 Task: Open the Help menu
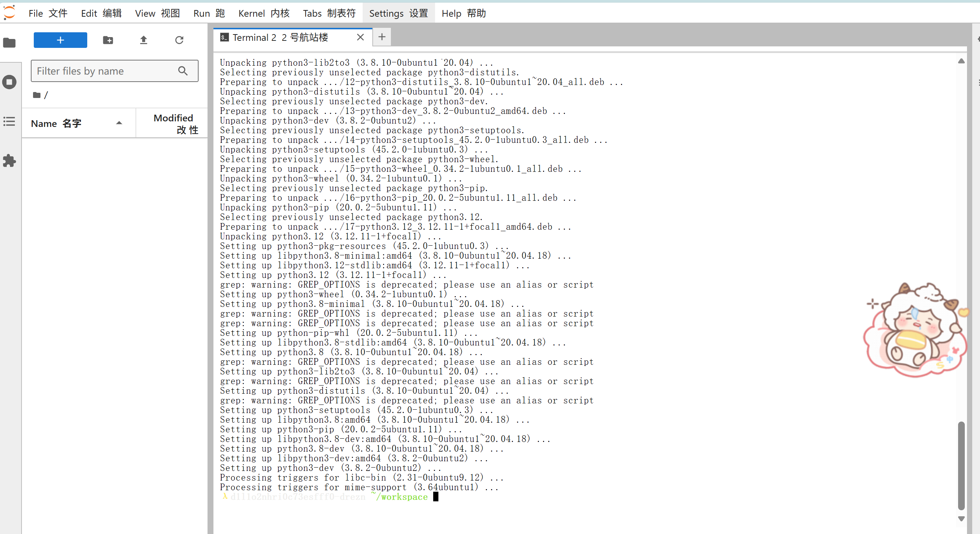(x=464, y=13)
